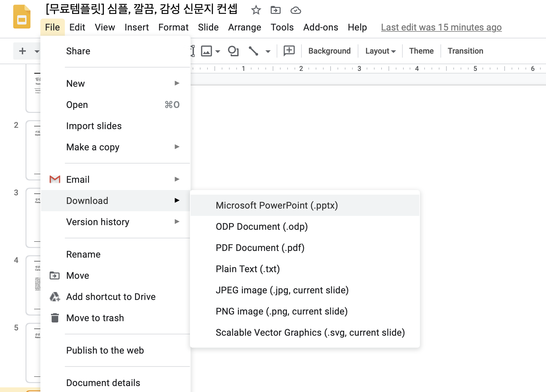The height and width of the screenshot is (392, 546).
Task: Select slide 3 thumbnail
Action: point(33,218)
